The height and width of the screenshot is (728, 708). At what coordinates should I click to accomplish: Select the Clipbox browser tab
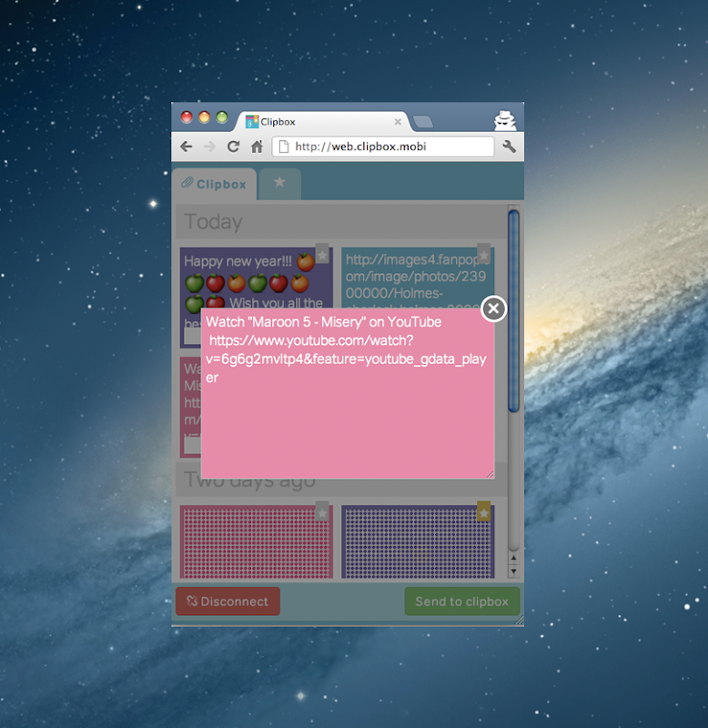coord(324,122)
